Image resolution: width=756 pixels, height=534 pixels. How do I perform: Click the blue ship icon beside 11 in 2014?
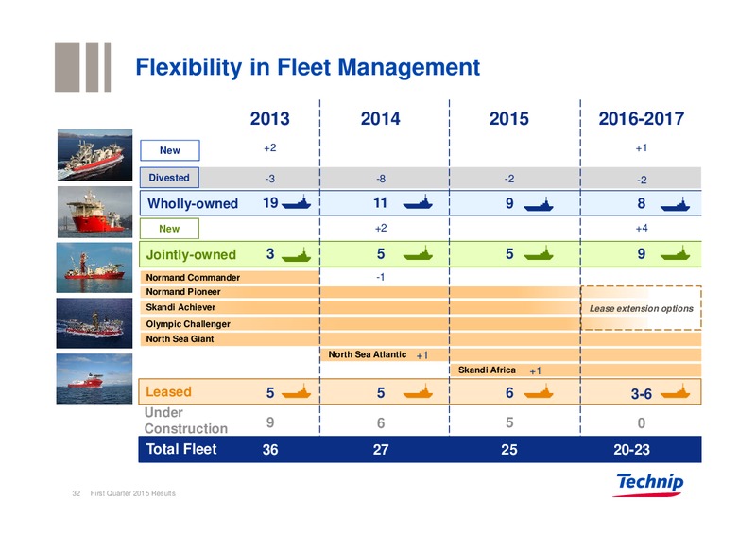[x=418, y=202]
